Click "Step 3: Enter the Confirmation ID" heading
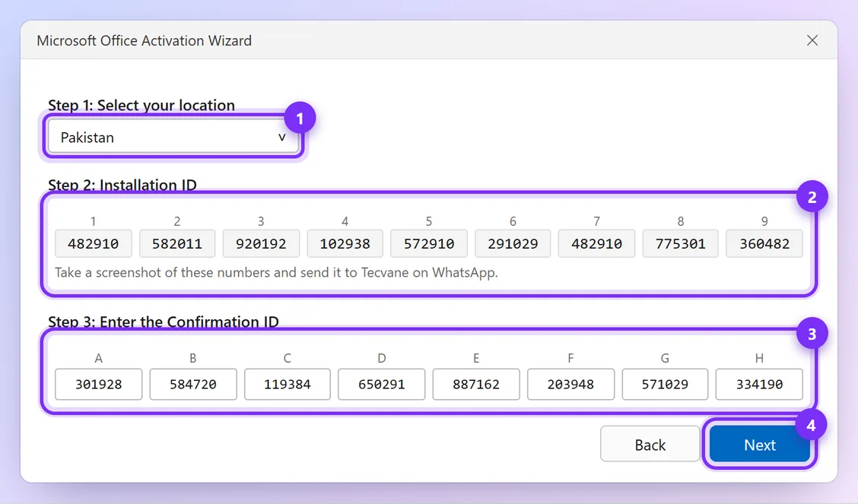The width and height of the screenshot is (858, 504). pos(163,322)
